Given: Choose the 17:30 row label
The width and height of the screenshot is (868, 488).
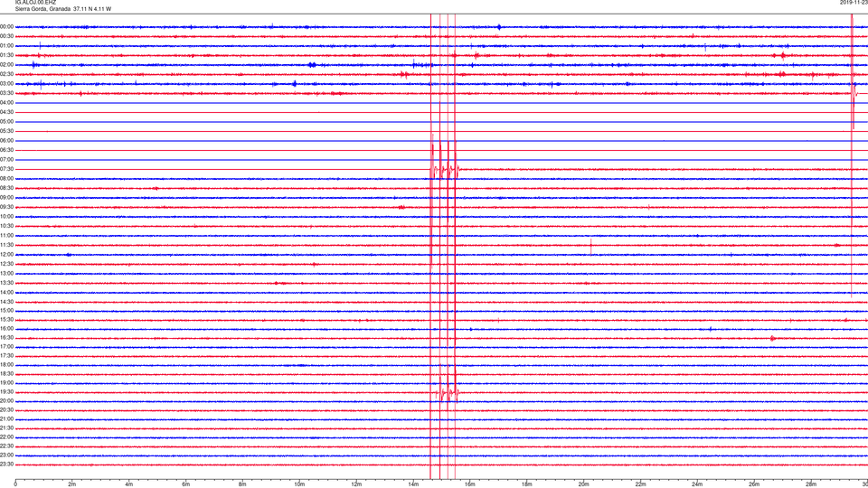Looking at the screenshot, I should [x=7, y=356].
